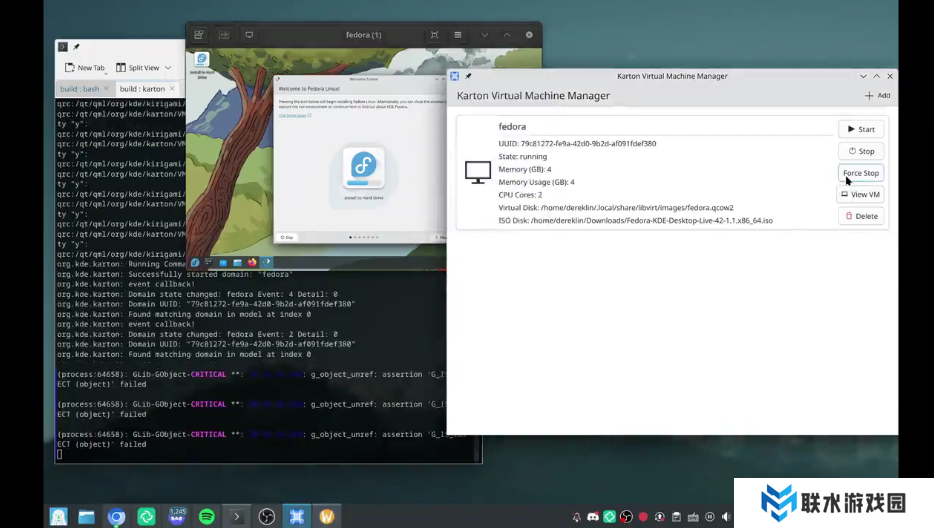Toggle fullscreen in the fedora viewer header
This screenshot has height=528, width=934.
[x=435, y=35]
